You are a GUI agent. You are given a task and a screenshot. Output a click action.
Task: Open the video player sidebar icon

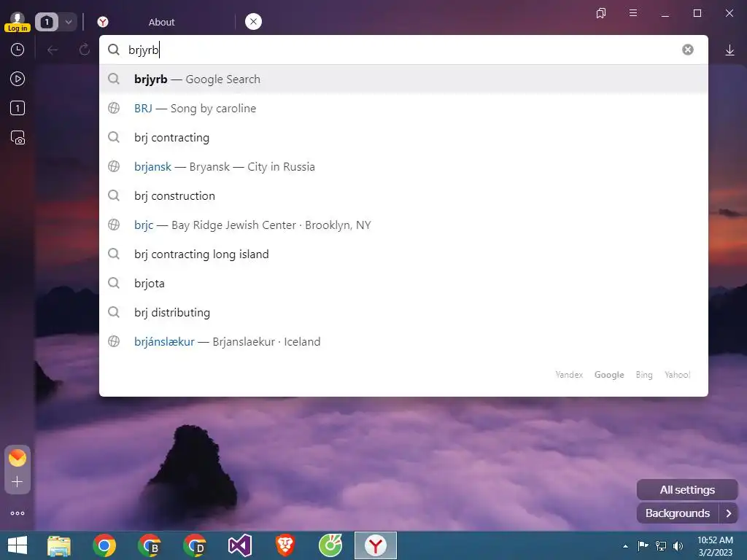tap(18, 79)
